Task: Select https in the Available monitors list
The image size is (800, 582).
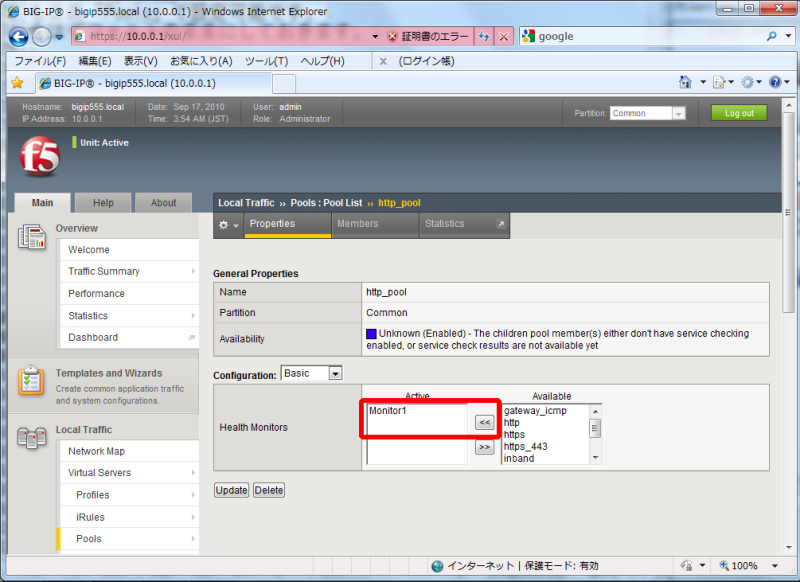Action: tap(514, 435)
